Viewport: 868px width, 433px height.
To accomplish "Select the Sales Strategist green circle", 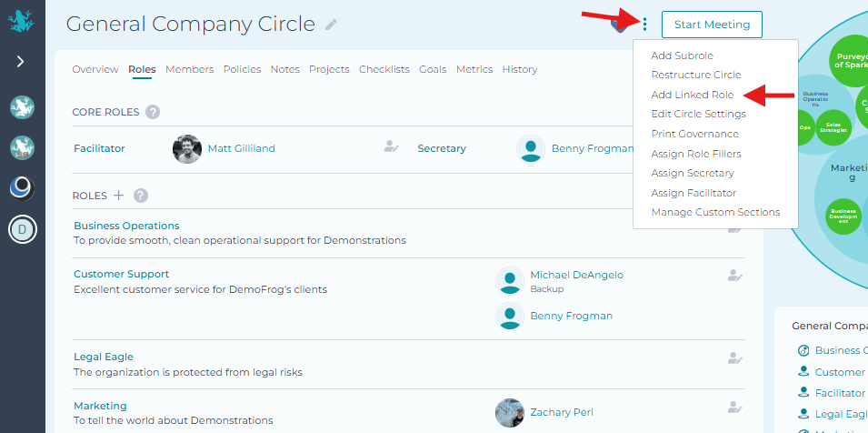I will point(833,127).
